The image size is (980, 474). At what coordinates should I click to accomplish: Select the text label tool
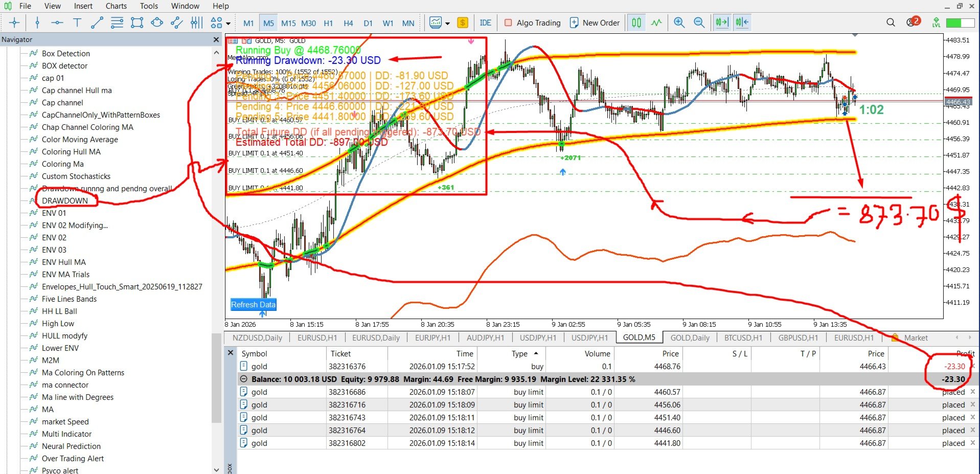[77, 22]
